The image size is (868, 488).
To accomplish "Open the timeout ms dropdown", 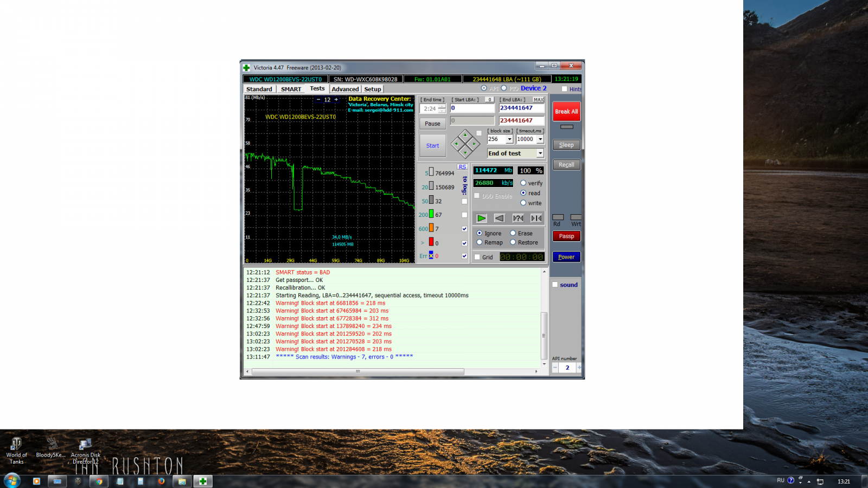I will point(540,139).
